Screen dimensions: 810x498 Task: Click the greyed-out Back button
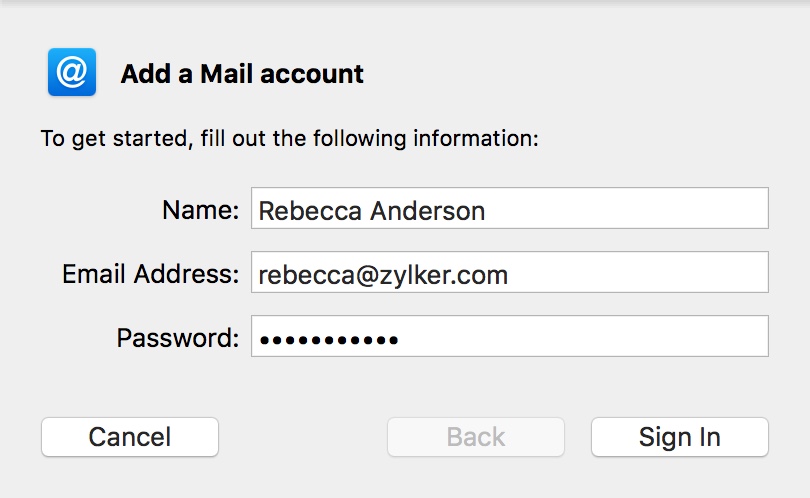click(x=476, y=437)
